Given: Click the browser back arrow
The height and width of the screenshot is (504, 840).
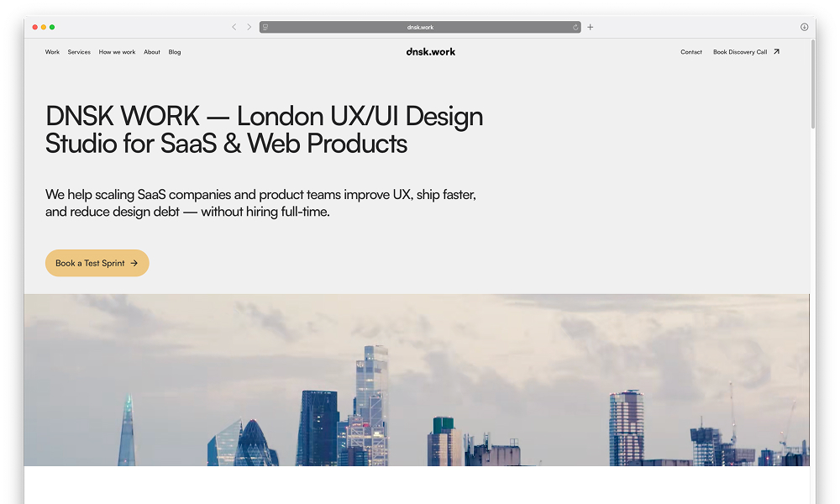Looking at the screenshot, I should coord(234,27).
